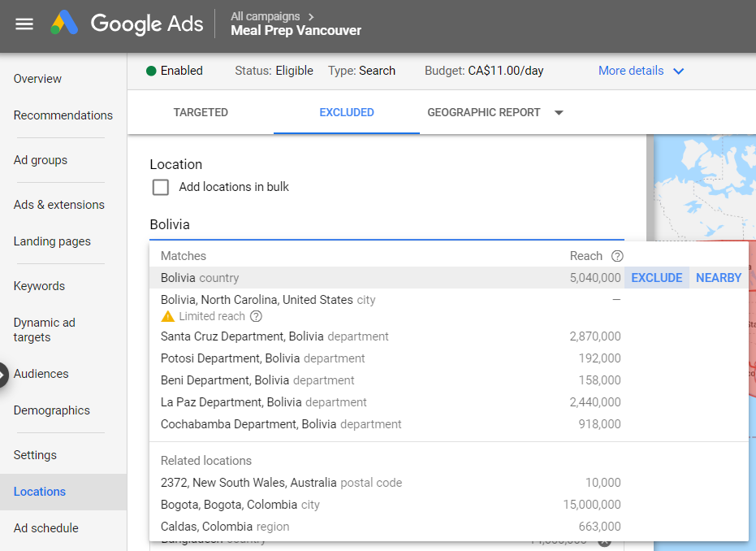Open the Geographic Report dropdown arrow
The image size is (756, 551).
(559, 113)
